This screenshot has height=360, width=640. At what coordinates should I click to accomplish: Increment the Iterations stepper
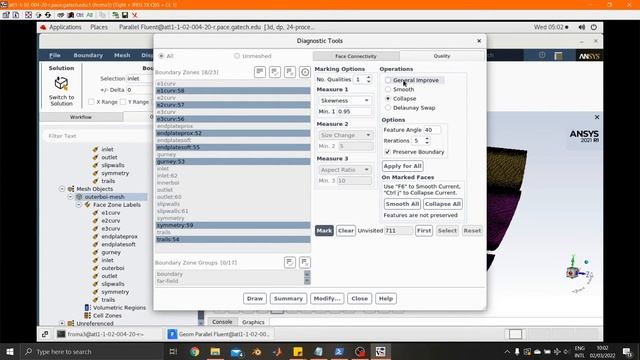(x=427, y=138)
